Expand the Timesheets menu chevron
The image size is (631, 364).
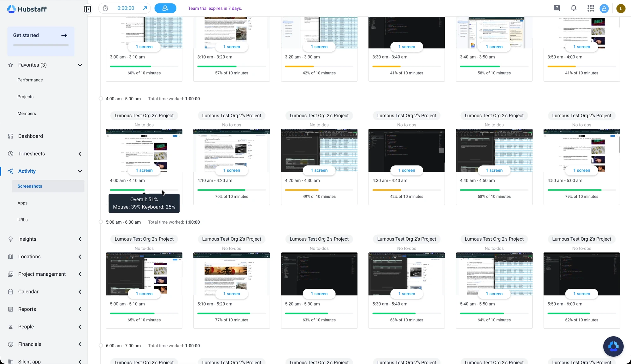point(80,154)
